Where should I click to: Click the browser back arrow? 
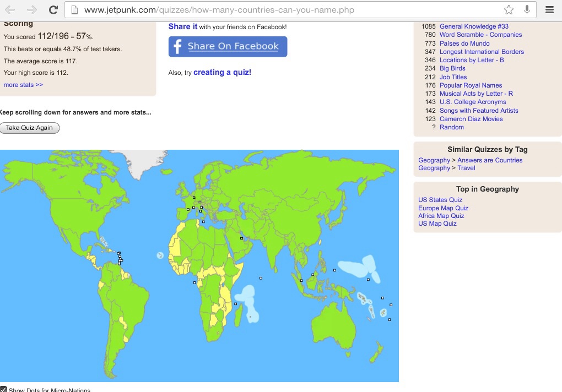click(10, 10)
